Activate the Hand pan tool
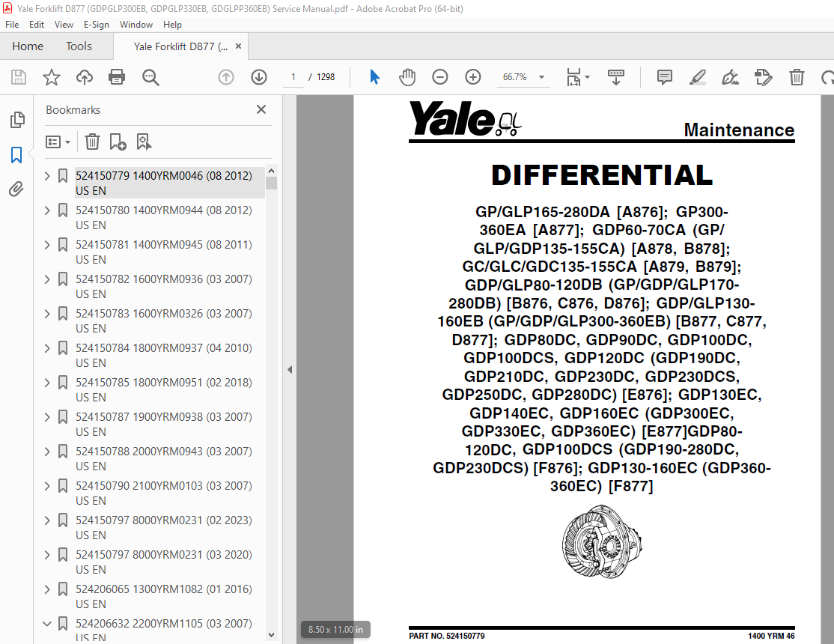The width and height of the screenshot is (834, 644). [x=407, y=77]
